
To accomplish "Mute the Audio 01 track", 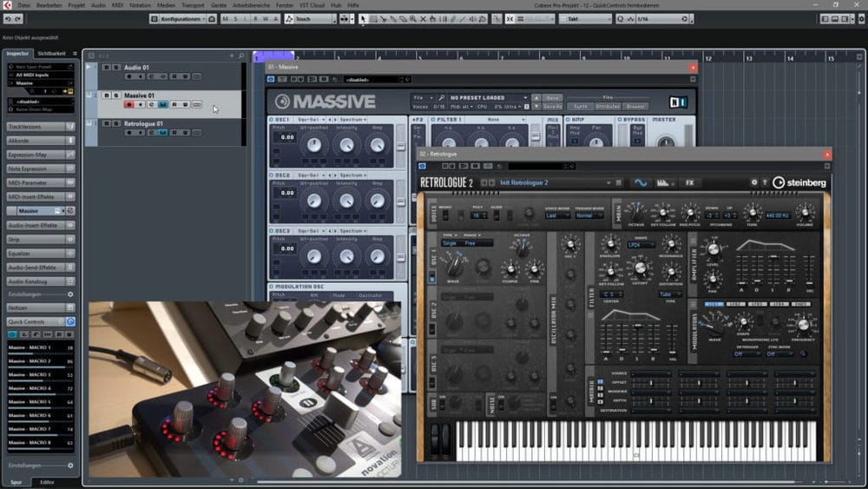I will click(x=106, y=68).
